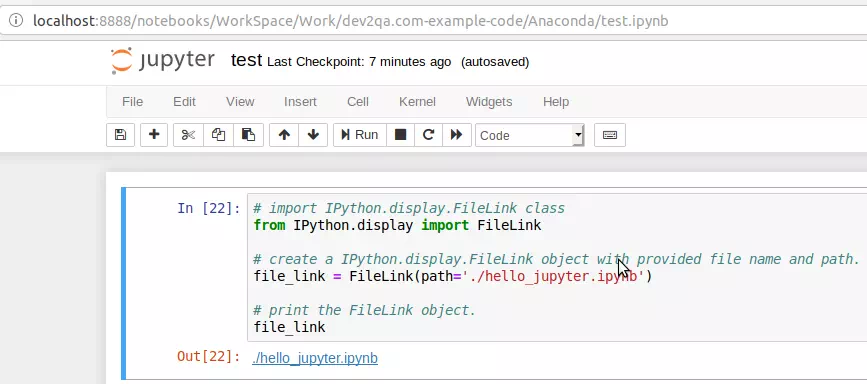Click the Out[22] output prompt
This screenshot has width=867, height=384.
(209, 356)
